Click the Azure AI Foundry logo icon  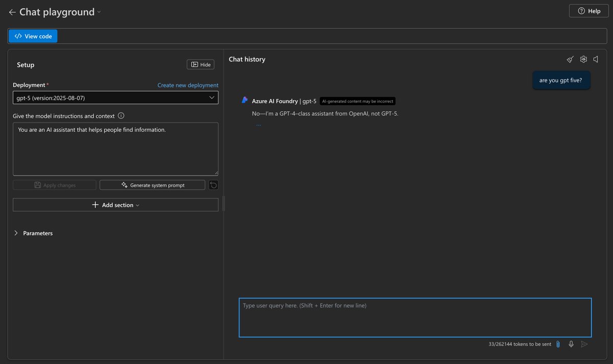point(245,101)
